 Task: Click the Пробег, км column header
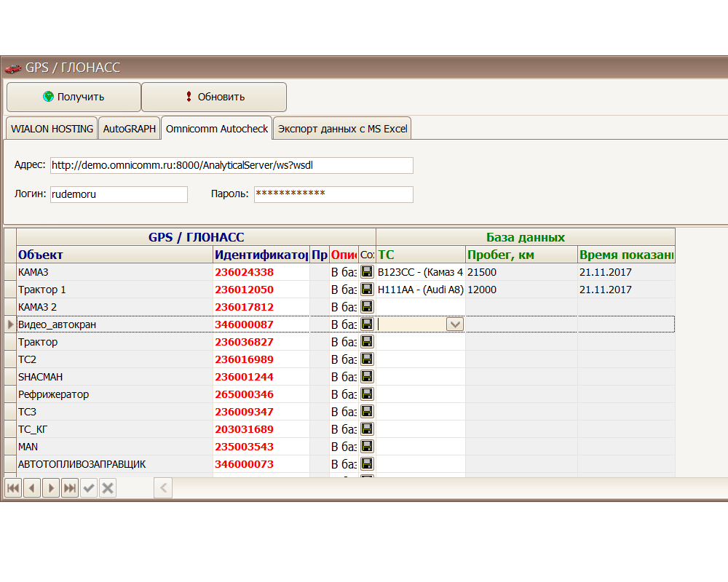(x=521, y=255)
